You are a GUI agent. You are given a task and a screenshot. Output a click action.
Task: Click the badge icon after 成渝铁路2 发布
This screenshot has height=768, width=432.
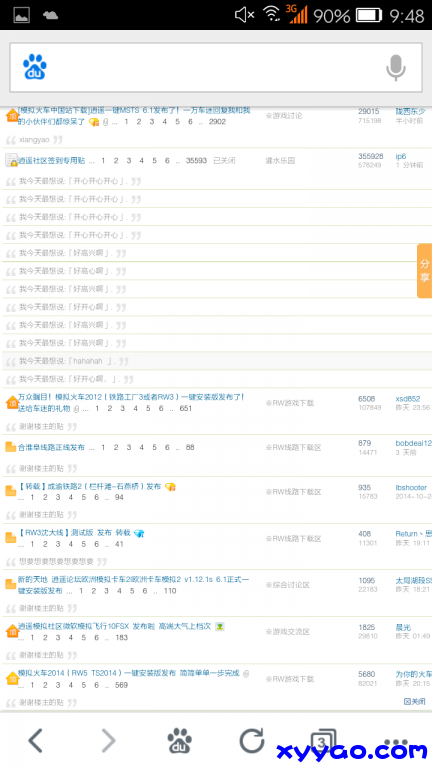click(170, 487)
